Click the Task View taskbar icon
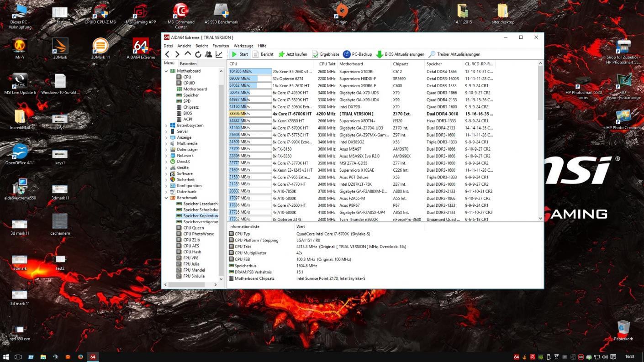 pos(18,357)
